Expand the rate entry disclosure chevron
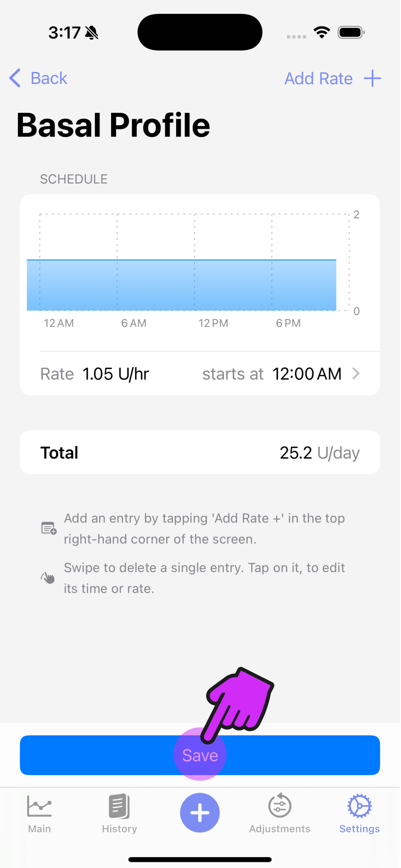Viewport: 401px width, 868px height. [356, 373]
